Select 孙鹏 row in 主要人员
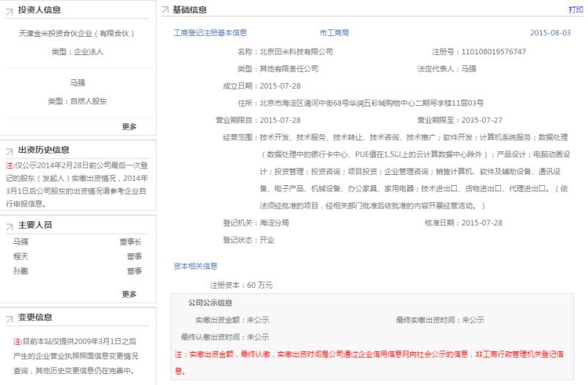588x385 pixels. pyautogui.click(x=77, y=271)
